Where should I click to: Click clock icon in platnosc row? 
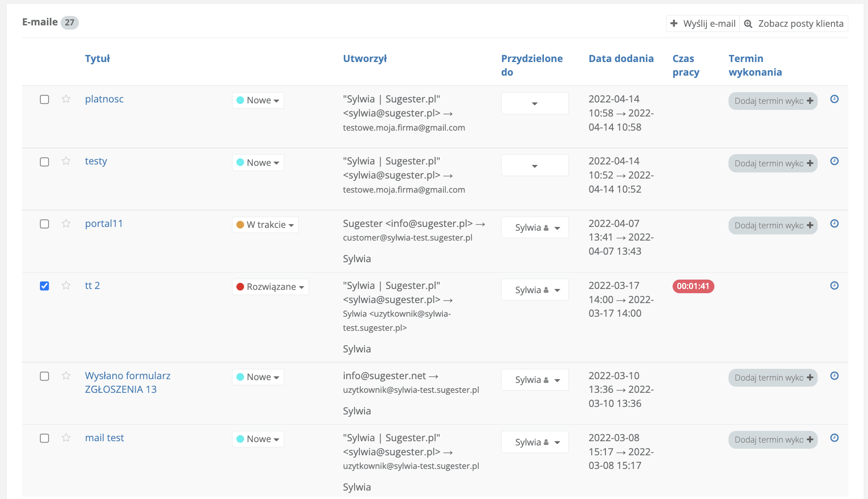pos(834,99)
